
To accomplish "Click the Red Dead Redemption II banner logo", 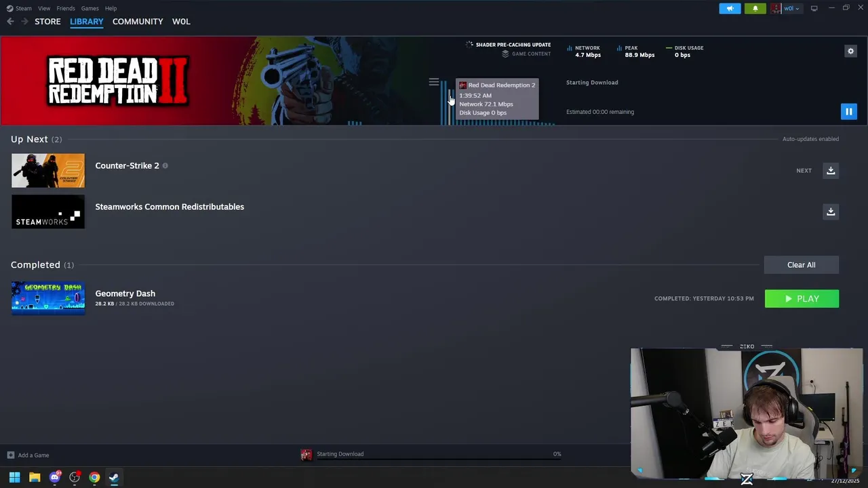I will click(x=117, y=81).
